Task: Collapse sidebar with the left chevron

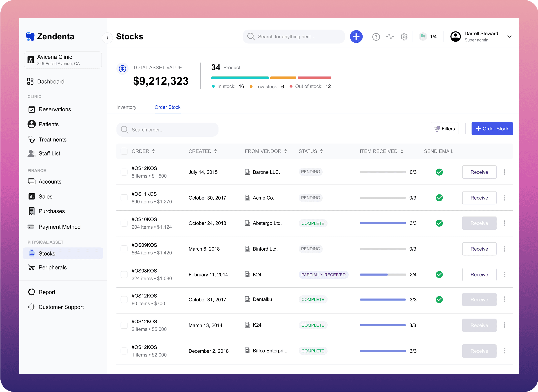Action: click(107, 38)
